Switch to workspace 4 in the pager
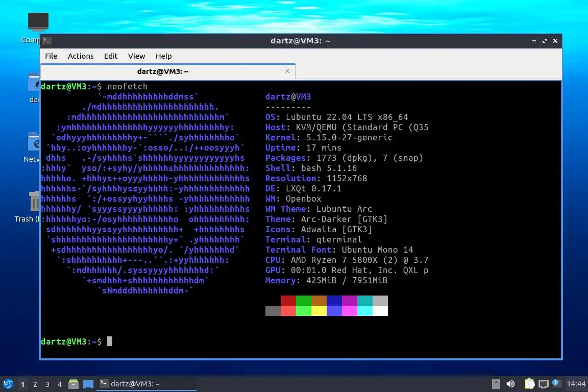The height and width of the screenshot is (392, 588). (60, 384)
